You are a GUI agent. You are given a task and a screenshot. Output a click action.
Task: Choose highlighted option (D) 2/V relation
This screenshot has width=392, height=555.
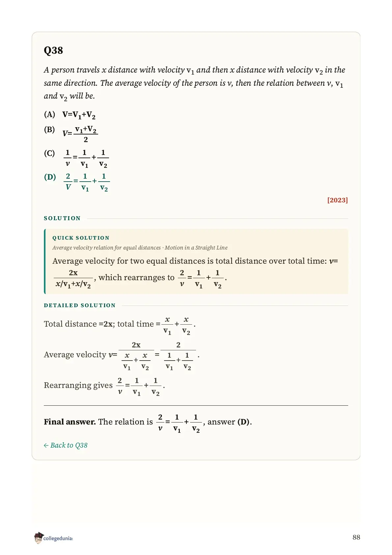(x=77, y=182)
